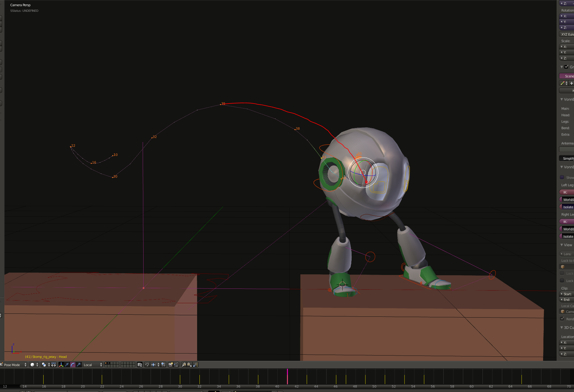
Task: Collapse the 3D Cursor panel section
Action: tap(562, 327)
